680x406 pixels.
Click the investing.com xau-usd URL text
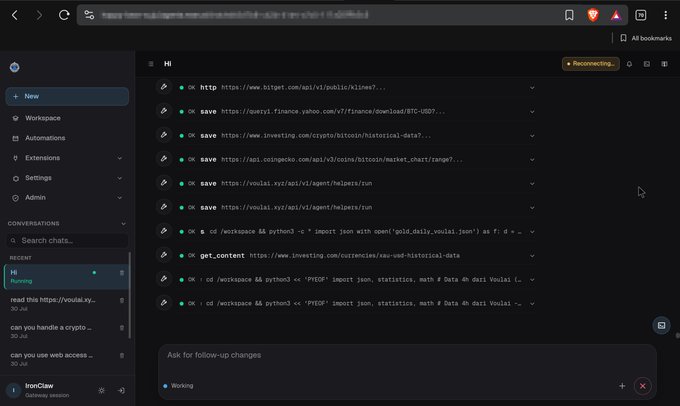coord(354,255)
